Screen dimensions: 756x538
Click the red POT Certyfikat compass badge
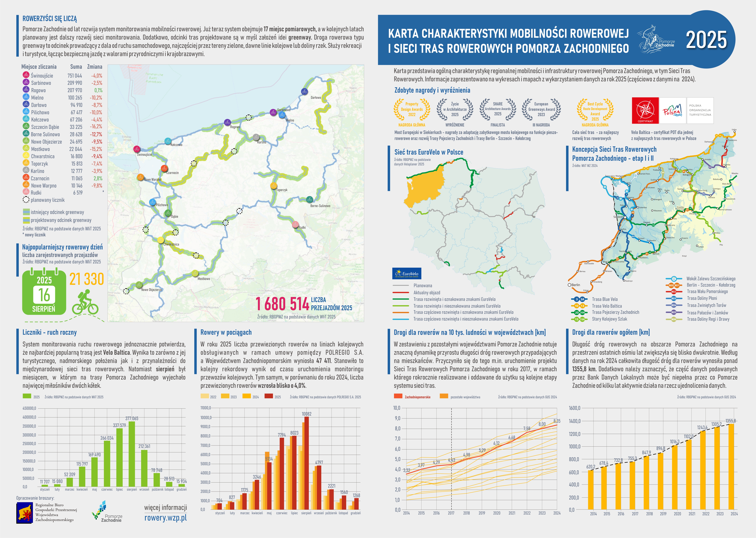645,110
